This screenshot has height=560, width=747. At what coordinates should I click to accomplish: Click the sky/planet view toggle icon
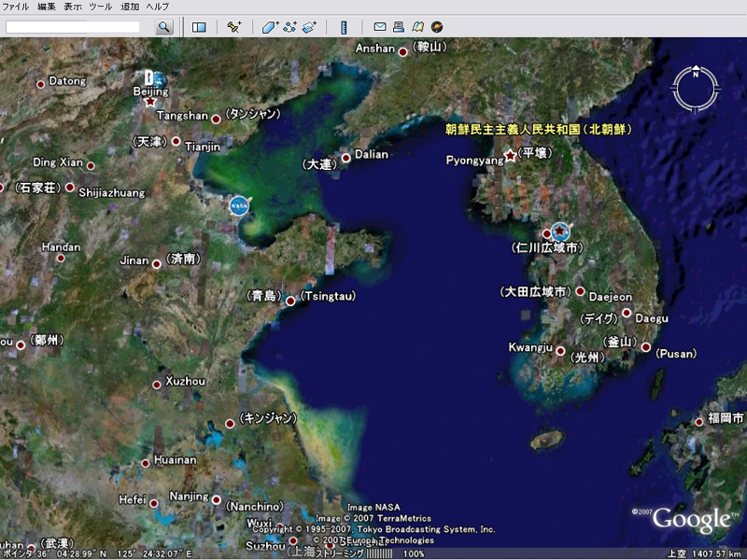(437, 27)
